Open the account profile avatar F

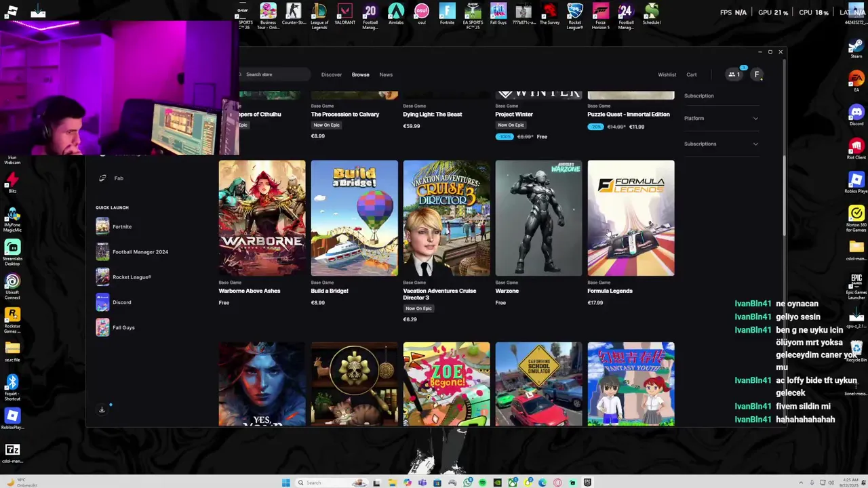pos(757,75)
